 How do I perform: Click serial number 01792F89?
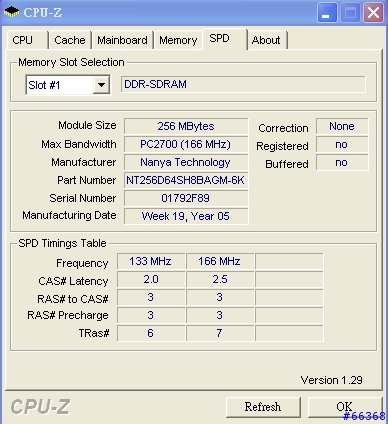186,198
